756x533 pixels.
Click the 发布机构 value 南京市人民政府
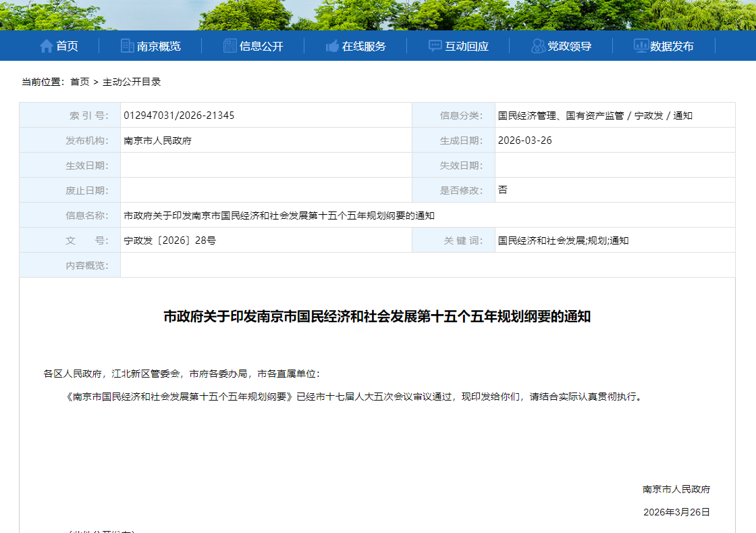[x=157, y=141]
